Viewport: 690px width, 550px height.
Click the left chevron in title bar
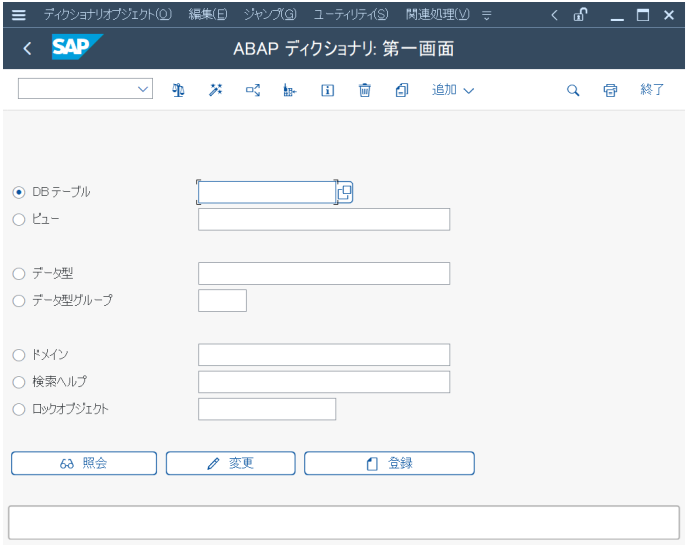[554, 15]
